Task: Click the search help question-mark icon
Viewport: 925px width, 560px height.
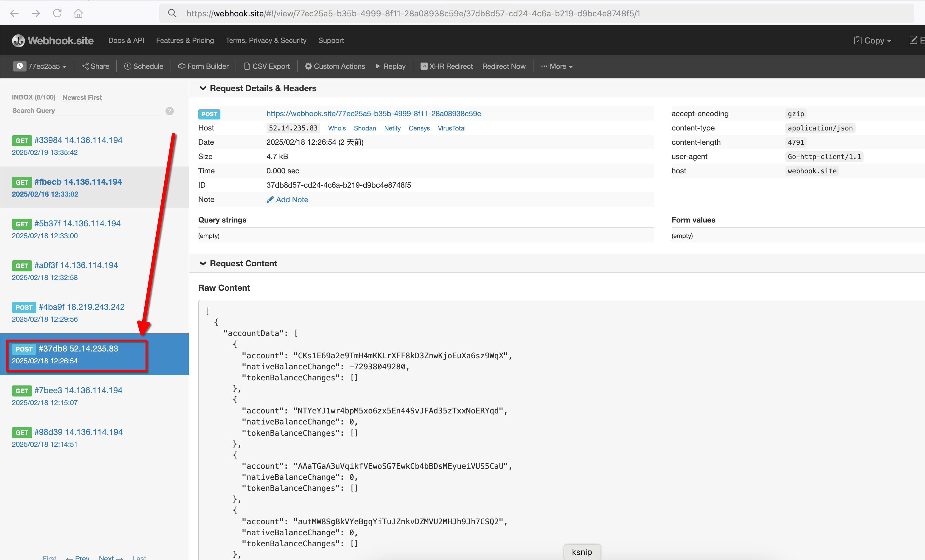Action: coord(170,111)
